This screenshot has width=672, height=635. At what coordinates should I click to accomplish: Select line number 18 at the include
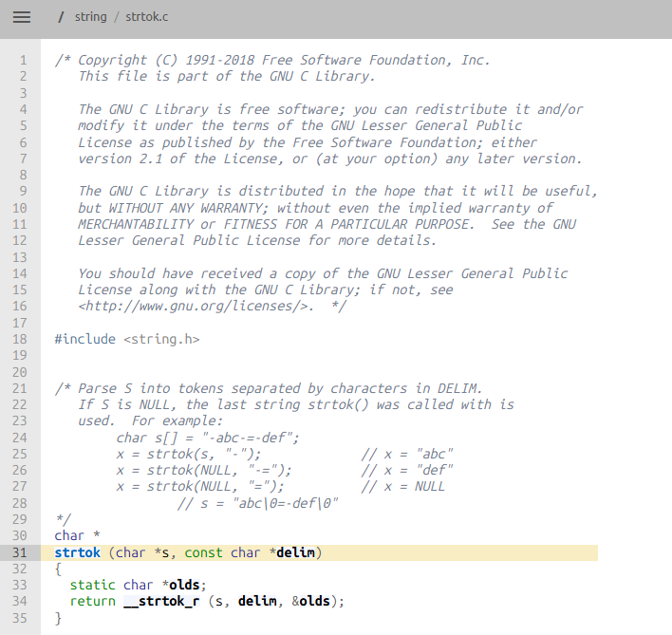tap(20, 339)
